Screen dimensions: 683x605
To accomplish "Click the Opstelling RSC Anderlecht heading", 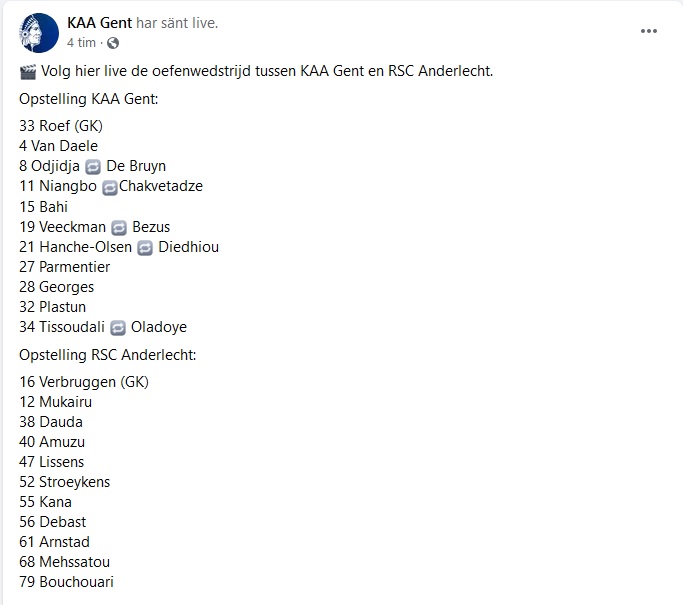I will (108, 355).
